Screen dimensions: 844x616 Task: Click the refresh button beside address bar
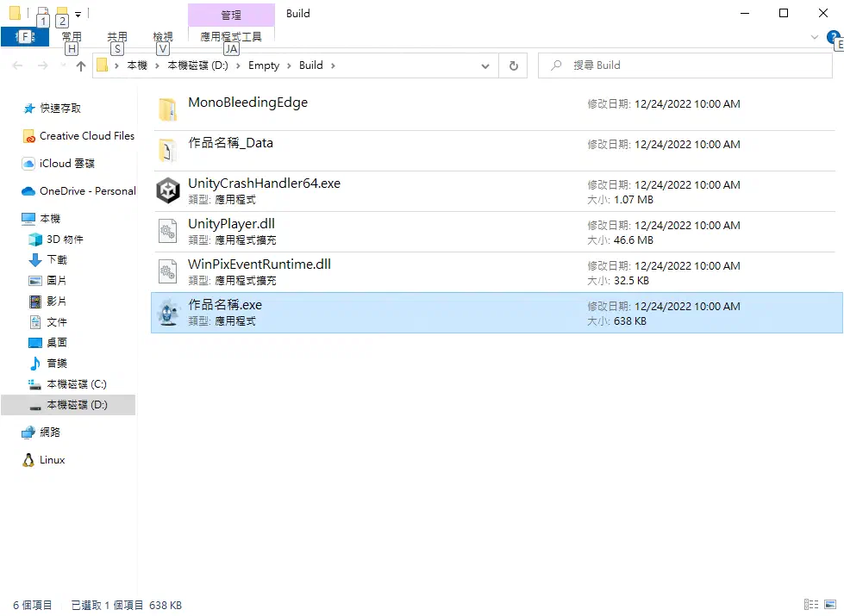(514, 65)
